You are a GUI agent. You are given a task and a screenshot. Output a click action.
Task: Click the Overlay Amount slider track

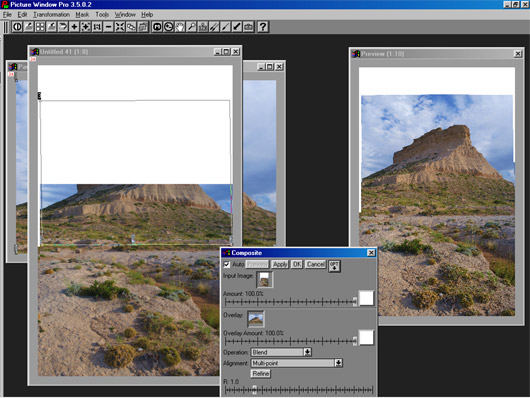291,341
